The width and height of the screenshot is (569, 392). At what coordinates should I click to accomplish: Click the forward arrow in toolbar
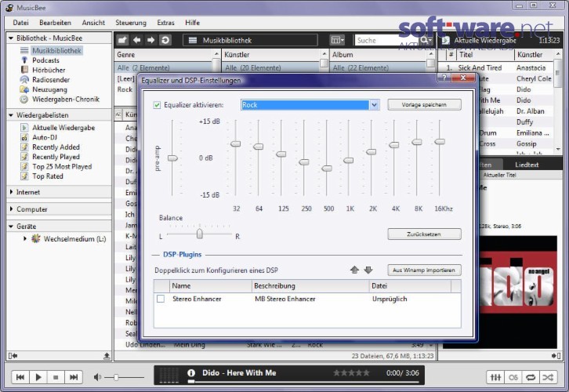(150, 40)
